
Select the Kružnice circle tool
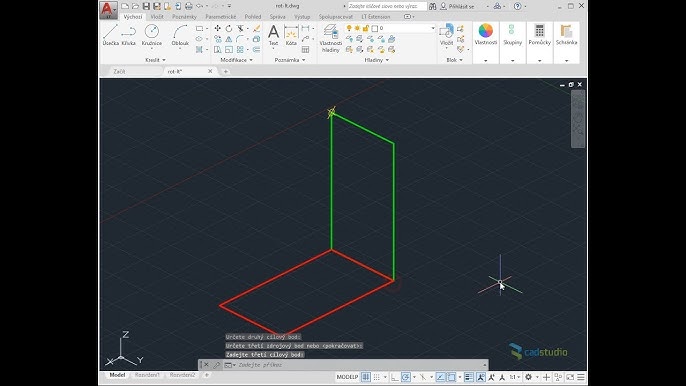pyautogui.click(x=152, y=35)
